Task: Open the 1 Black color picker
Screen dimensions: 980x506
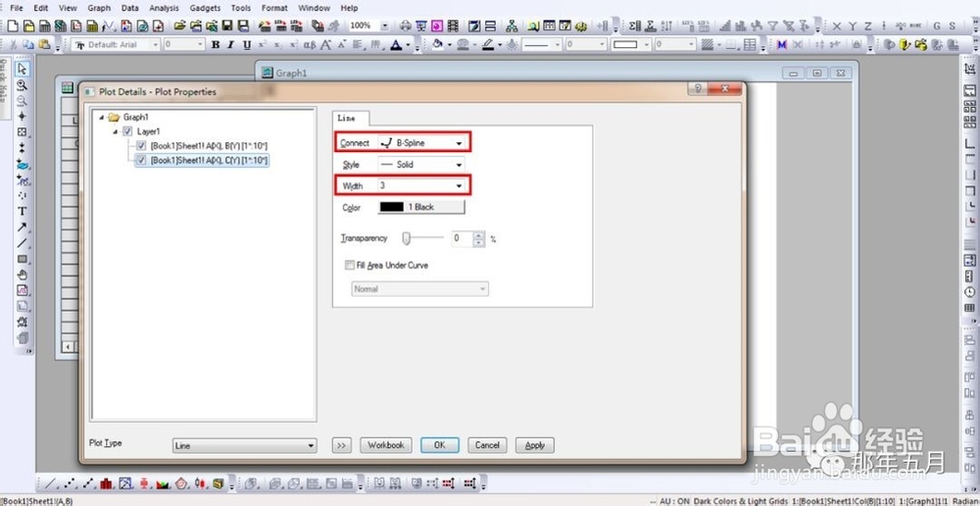Action: (x=421, y=207)
